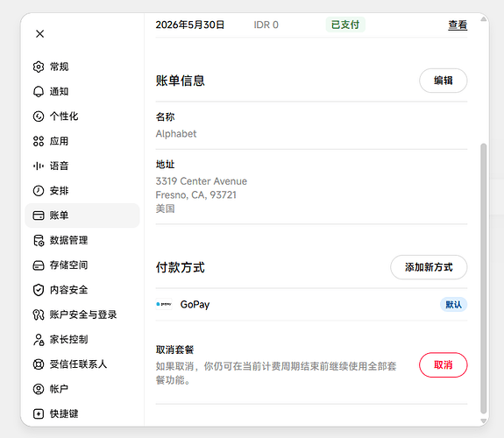Click the card icon beside 账单

39,215
